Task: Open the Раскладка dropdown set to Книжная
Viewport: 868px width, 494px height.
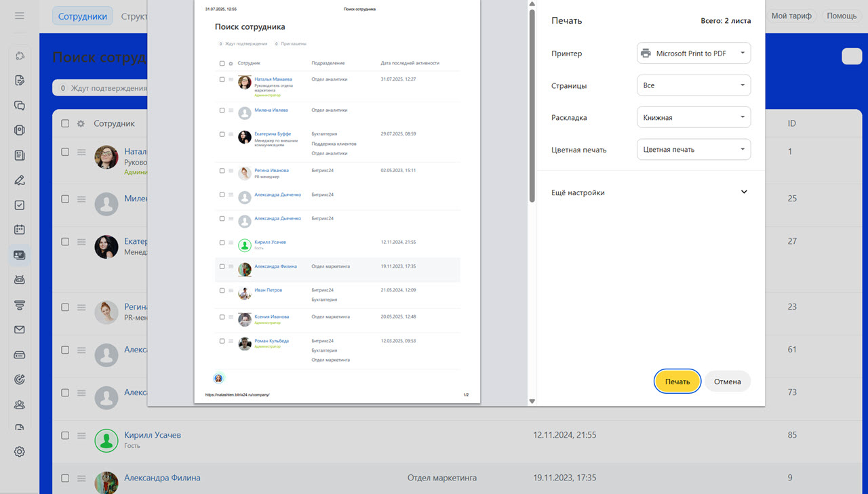Action: (694, 117)
